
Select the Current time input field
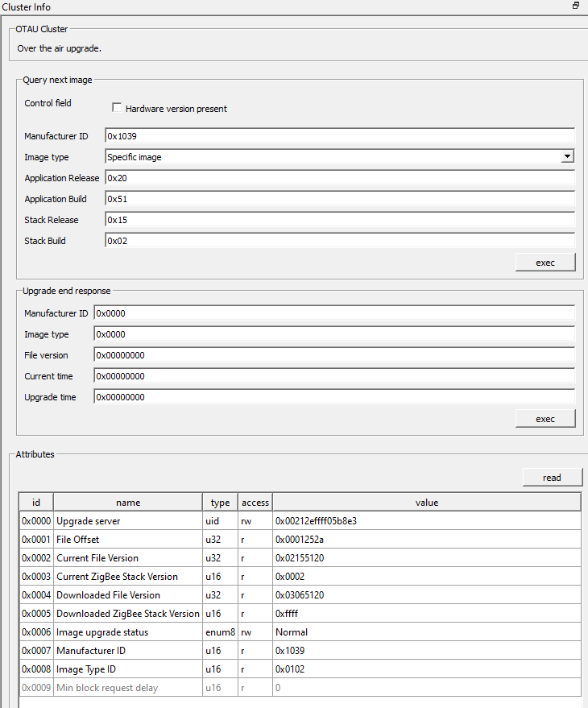pyautogui.click(x=334, y=375)
